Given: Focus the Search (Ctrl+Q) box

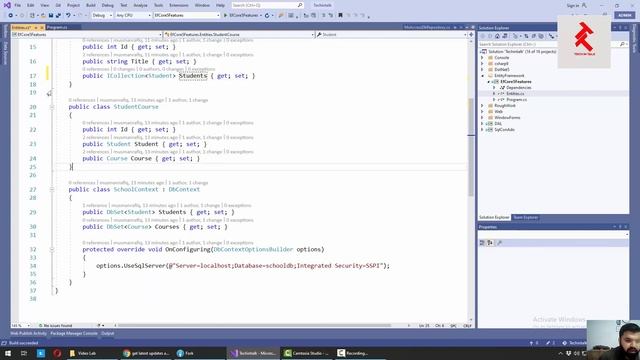Looking at the screenshot, I should [x=267, y=5].
